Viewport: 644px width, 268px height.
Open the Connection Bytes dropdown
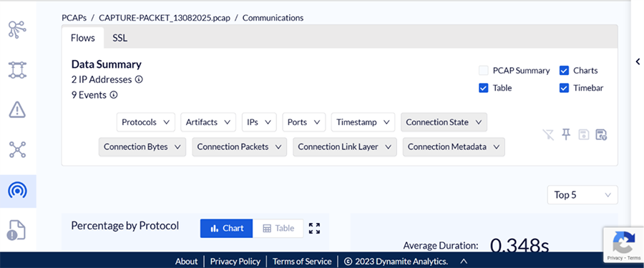click(142, 147)
